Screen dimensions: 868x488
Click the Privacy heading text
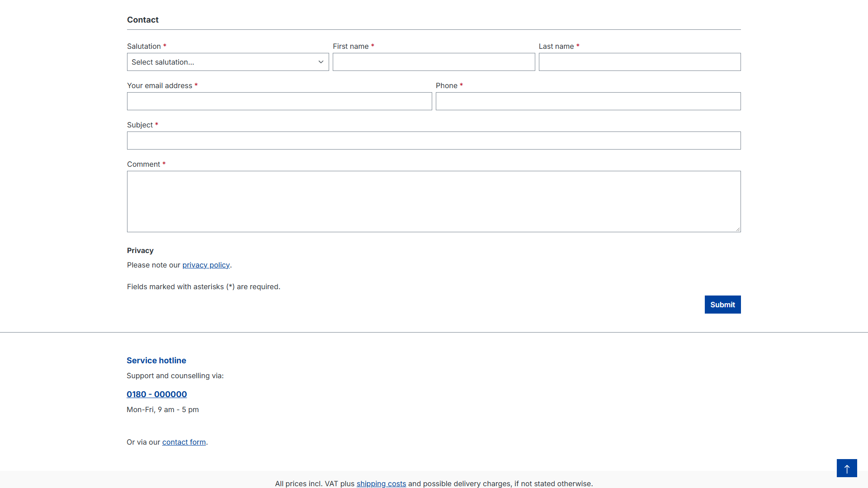point(140,251)
